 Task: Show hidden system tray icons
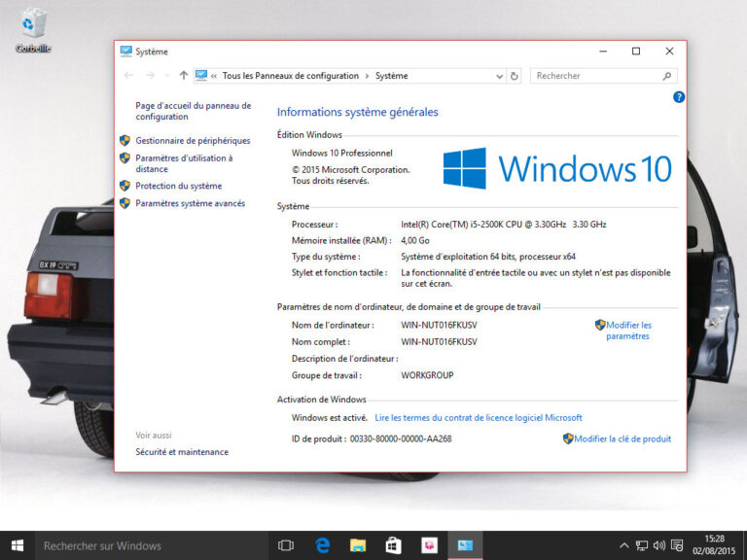[623, 545]
